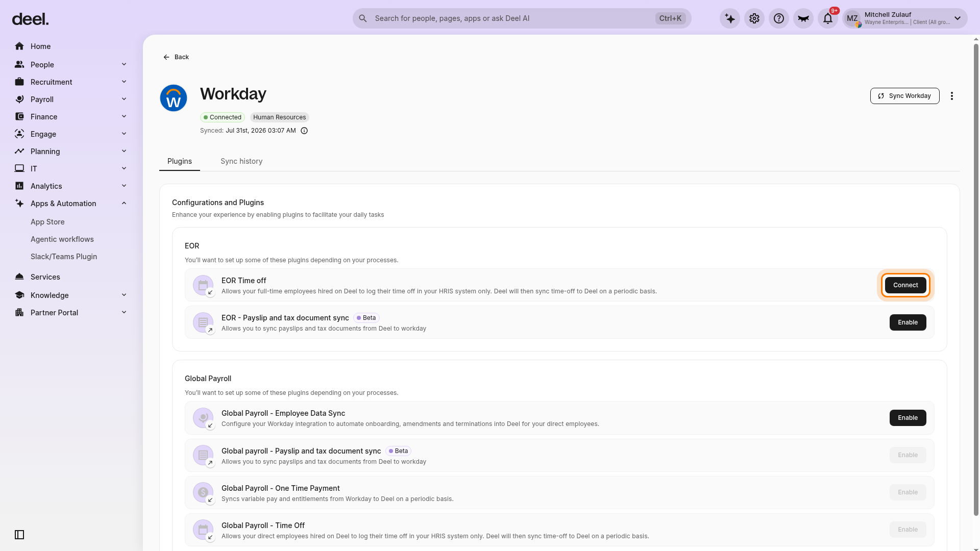The image size is (980, 551).
Task: Click the Configurations and Plugins heading
Action: (x=218, y=203)
